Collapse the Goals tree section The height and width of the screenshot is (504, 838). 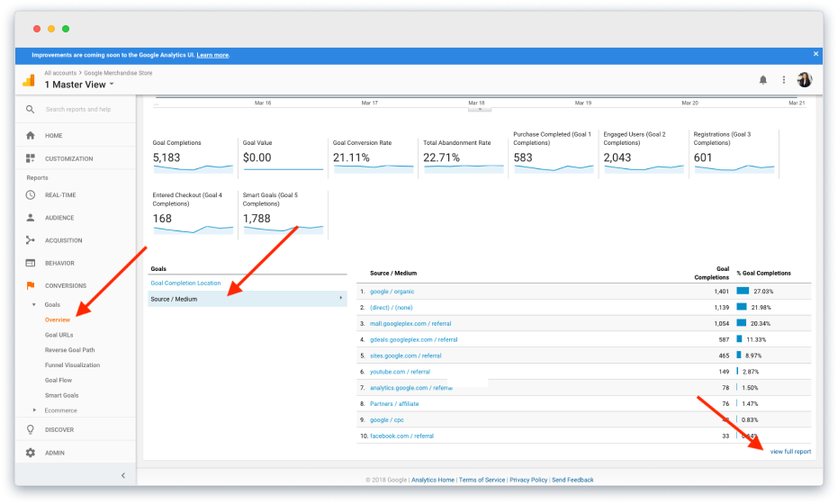click(33, 304)
